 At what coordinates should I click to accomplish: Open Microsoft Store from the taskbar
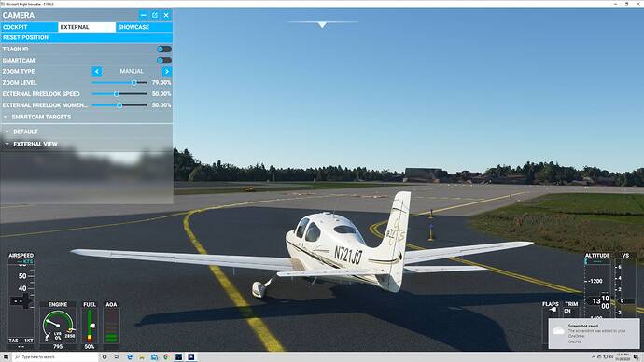[x=154, y=357]
